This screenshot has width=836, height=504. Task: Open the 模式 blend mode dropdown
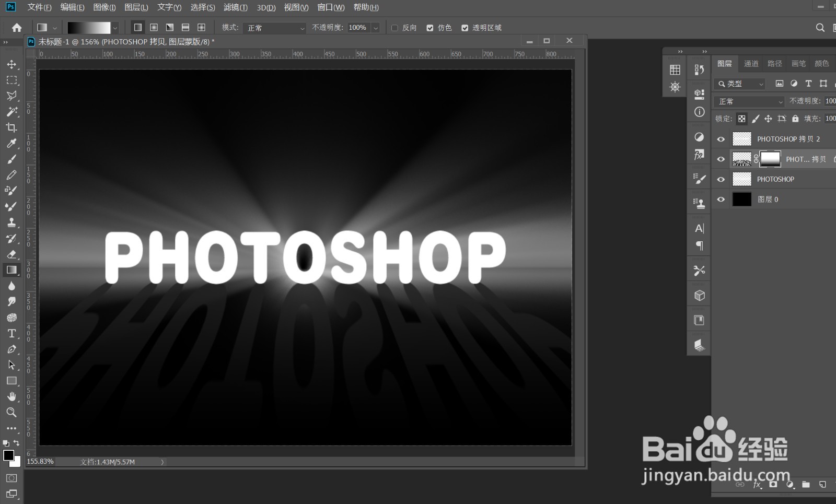(274, 28)
